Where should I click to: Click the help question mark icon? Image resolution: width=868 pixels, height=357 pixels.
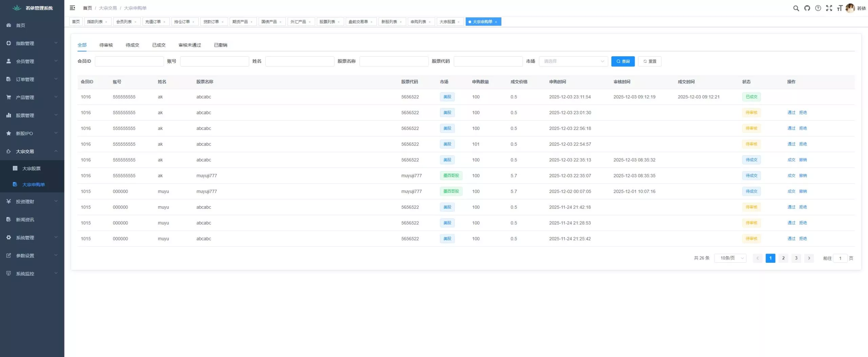818,8
